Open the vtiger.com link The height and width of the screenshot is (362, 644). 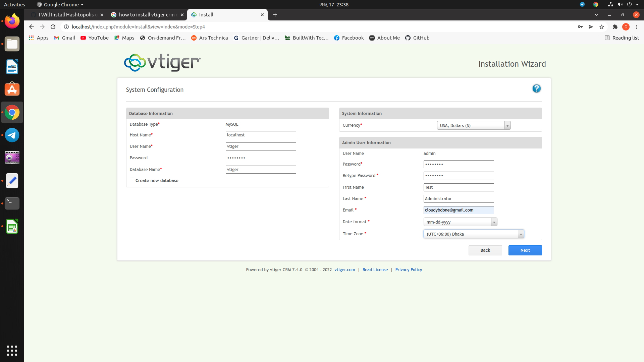(344, 270)
